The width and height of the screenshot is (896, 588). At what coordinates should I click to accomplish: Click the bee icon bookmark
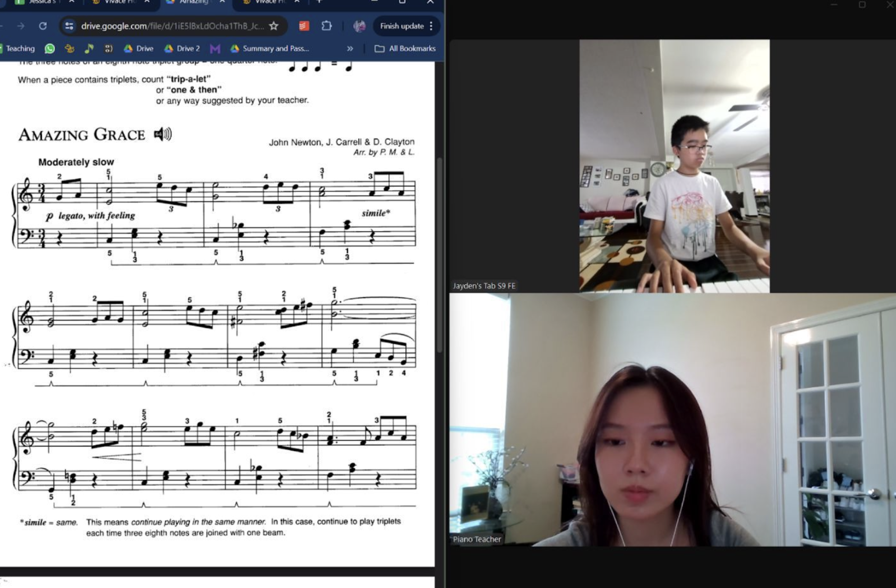click(x=69, y=48)
